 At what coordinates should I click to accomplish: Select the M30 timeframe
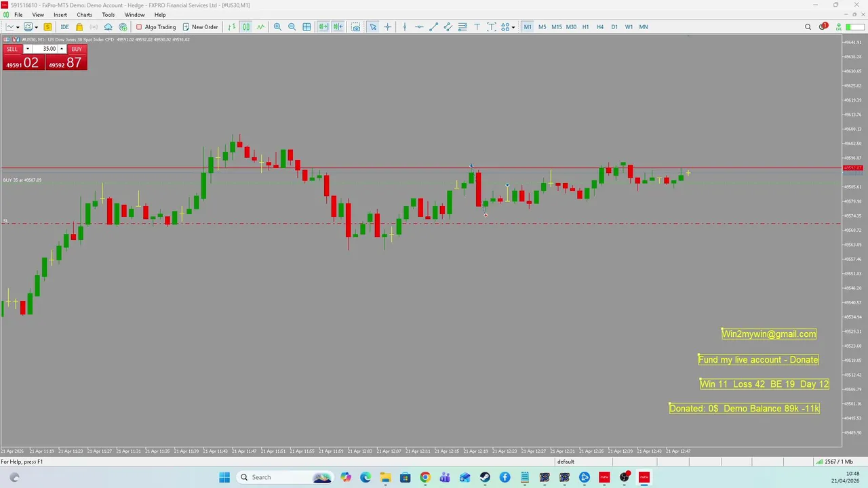[571, 27]
